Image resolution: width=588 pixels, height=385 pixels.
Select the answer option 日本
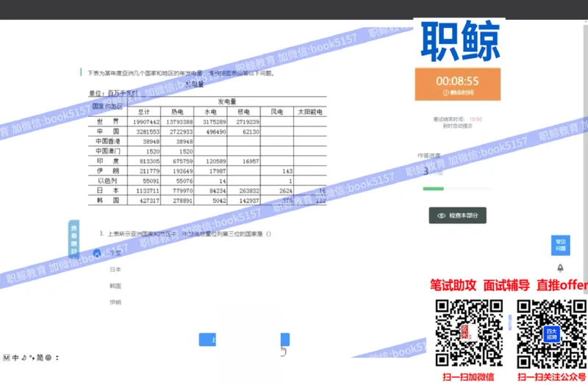pyautogui.click(x=115, y=269)
